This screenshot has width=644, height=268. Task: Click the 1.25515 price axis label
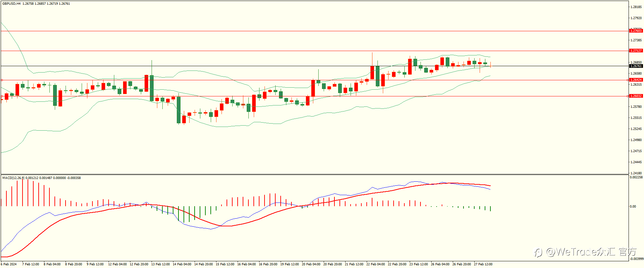coord(636,118)
